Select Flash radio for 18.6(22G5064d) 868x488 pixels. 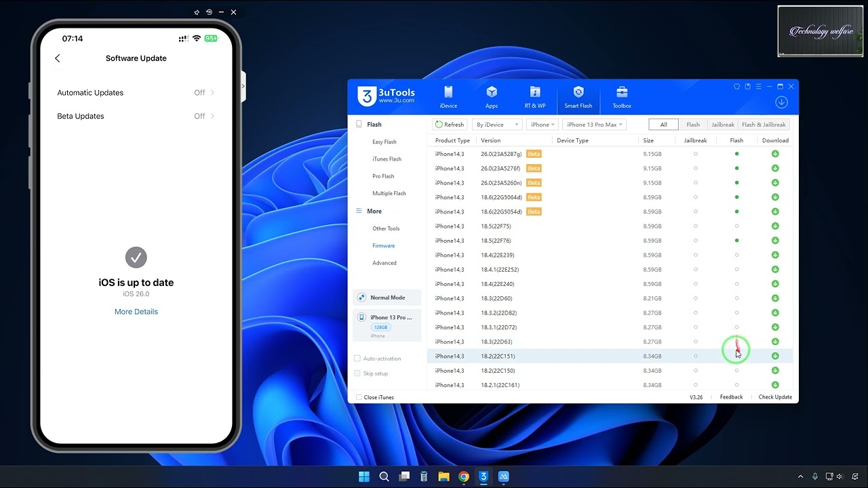tap(736, 197)
